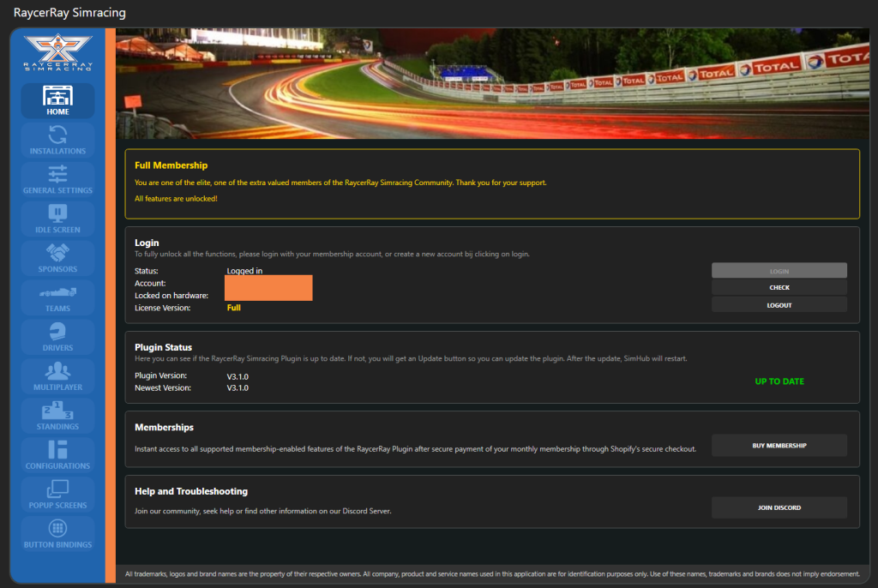
Task: Select Button Bindings grid icon
Action: coord(57,529)
